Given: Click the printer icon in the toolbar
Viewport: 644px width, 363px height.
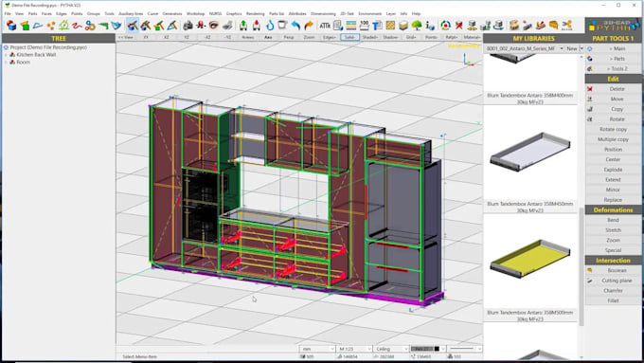Looking at the screenshot, I should click(227, 26).
